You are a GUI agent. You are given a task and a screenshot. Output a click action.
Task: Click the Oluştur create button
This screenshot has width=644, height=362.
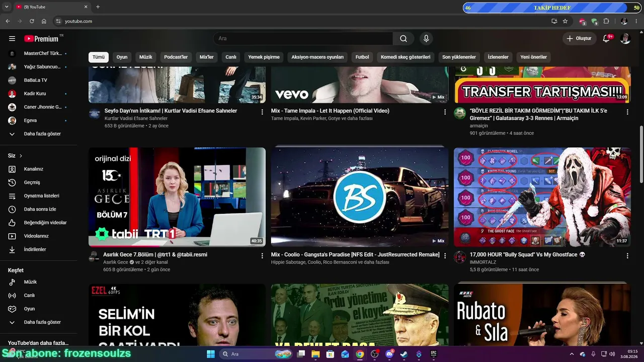[579, 39]
